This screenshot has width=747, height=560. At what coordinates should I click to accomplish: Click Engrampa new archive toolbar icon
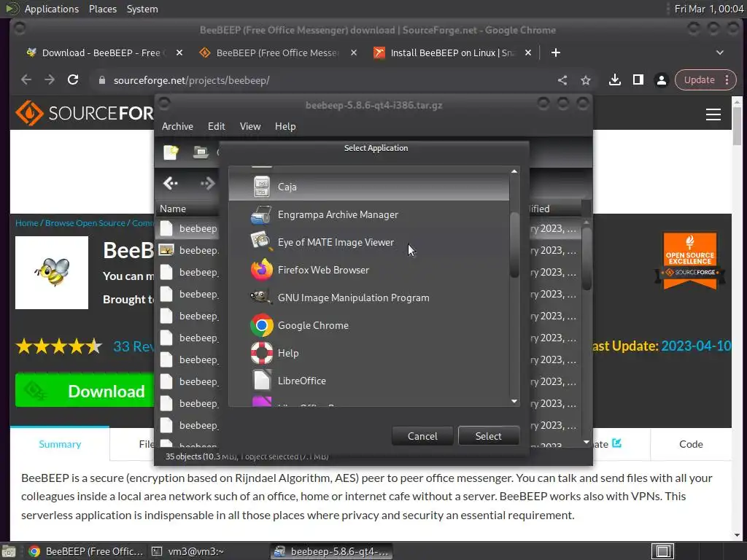(171, 152)
